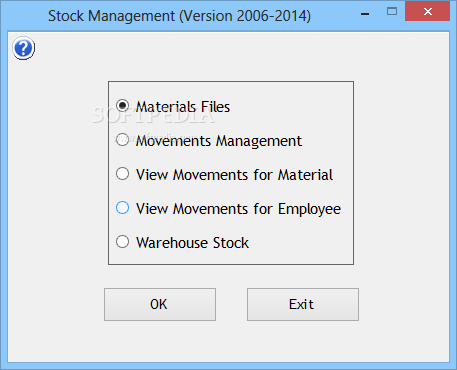Open help via the blue question mark icon
This screenshot has height=370, width=457.
point(23,48)
